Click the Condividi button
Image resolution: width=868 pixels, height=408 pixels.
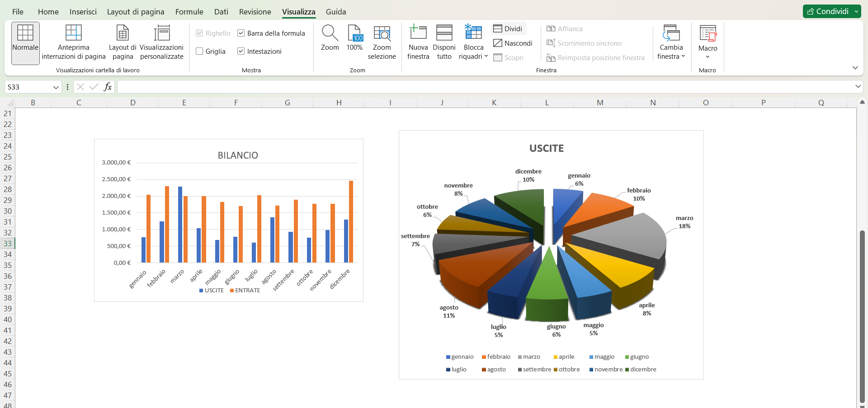tap(827, 11)
